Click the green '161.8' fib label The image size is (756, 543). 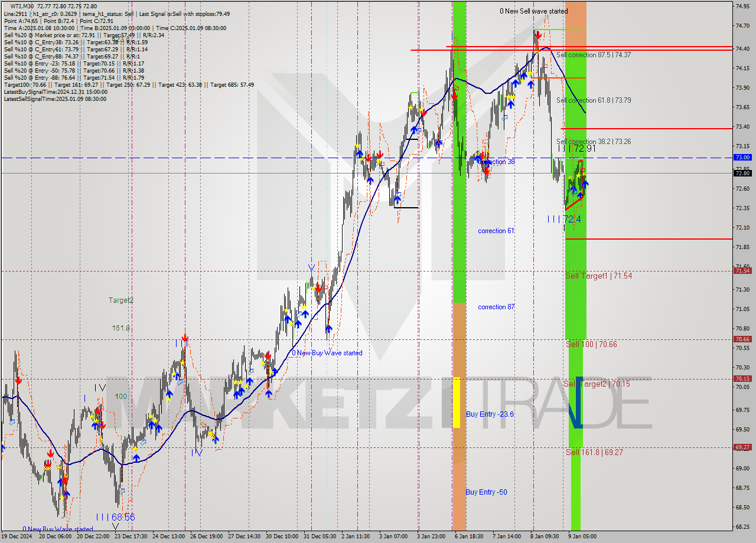tap(121, 328)
